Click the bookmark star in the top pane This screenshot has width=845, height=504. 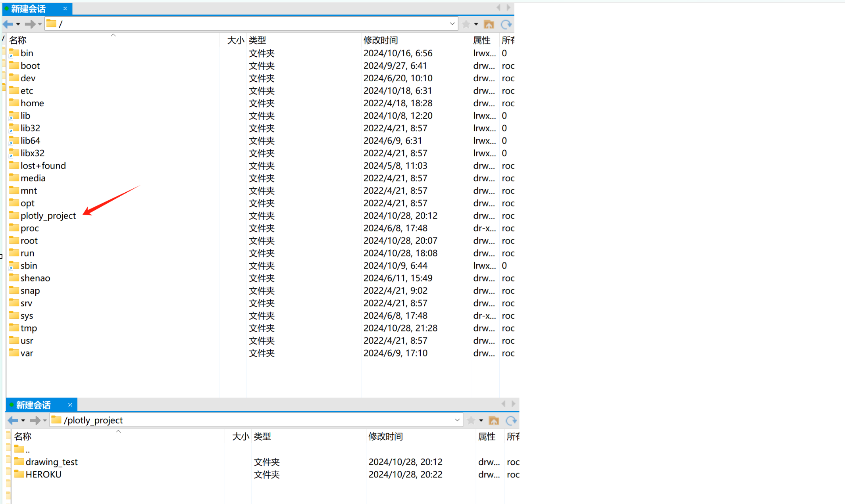point(466,24)
